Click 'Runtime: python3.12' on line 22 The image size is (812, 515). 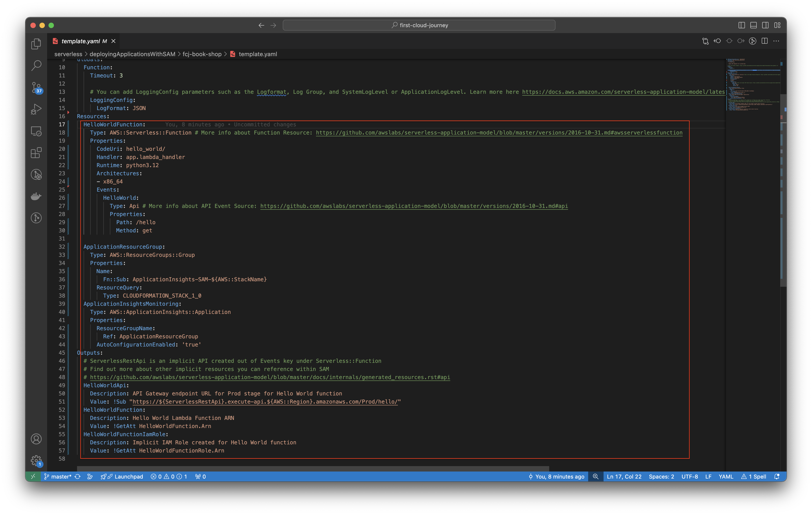point(128,165)
